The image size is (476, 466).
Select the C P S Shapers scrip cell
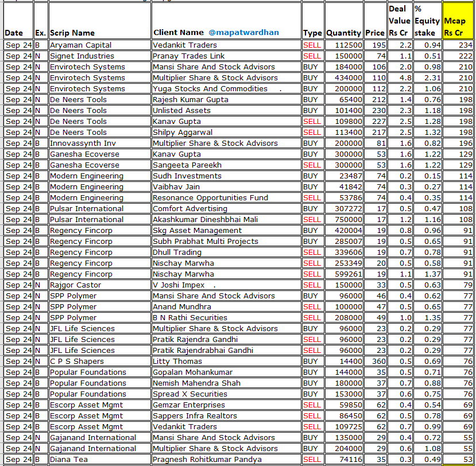pos(99,362)
